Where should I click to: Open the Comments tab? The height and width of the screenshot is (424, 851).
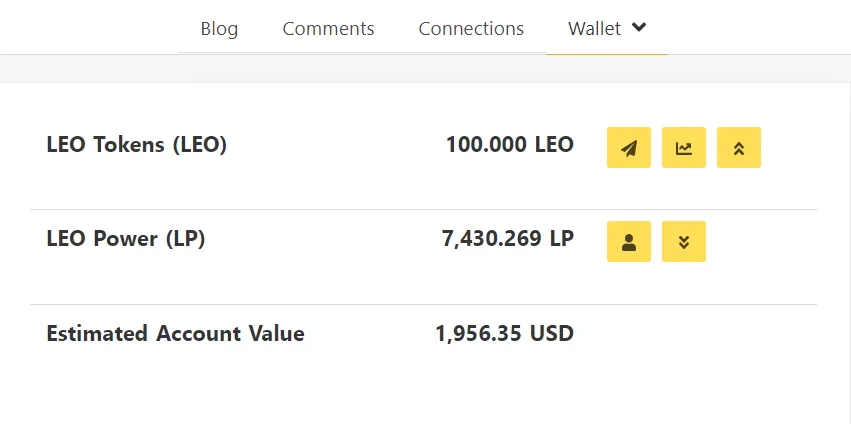tap(328, 28)
